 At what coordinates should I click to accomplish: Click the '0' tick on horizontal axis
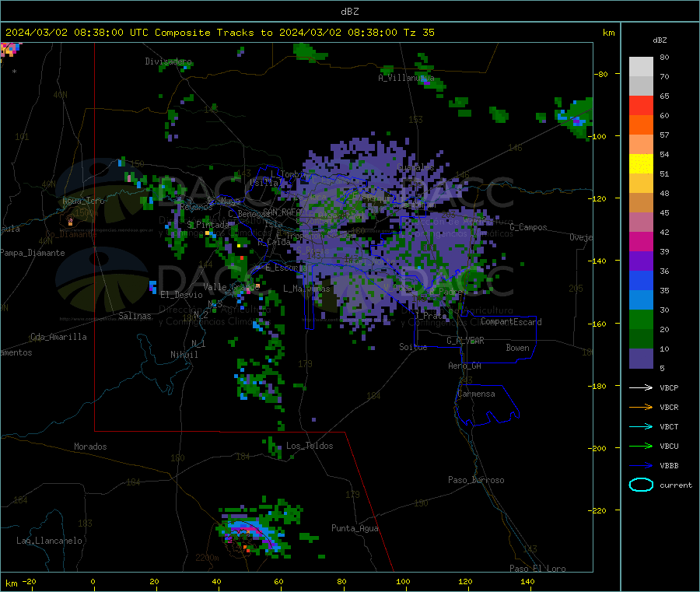(93, 582)
